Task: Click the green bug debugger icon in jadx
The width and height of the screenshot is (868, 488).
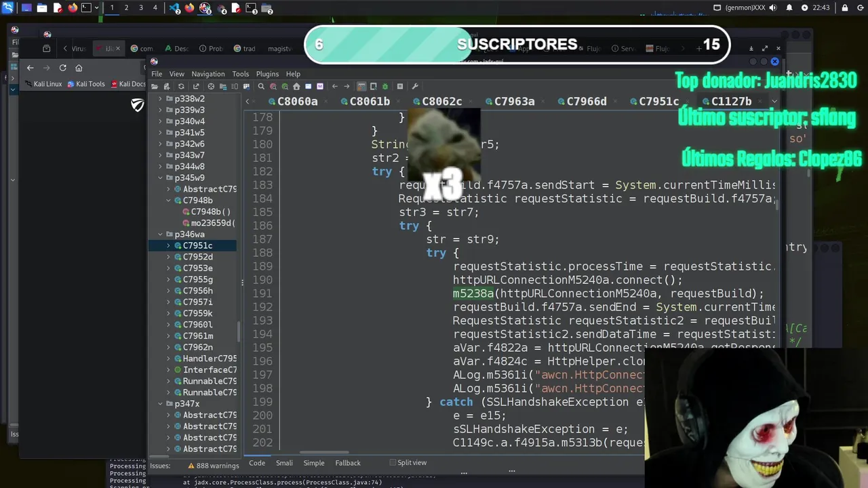Action: pos(384,86)
